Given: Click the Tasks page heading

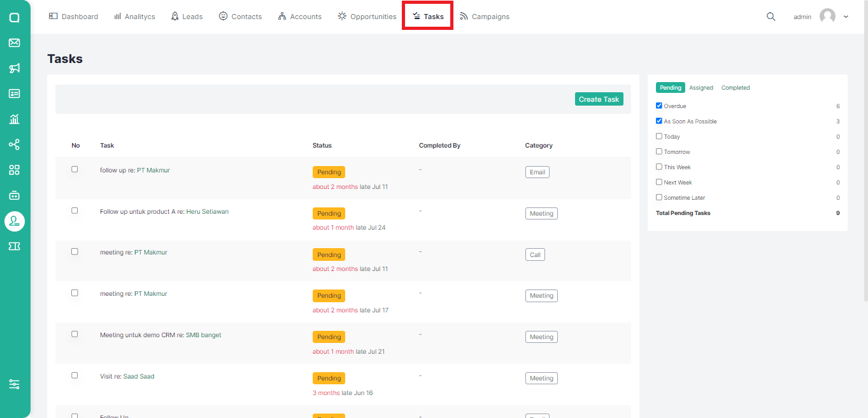Looking at the screenshot, I should (65, 59).
